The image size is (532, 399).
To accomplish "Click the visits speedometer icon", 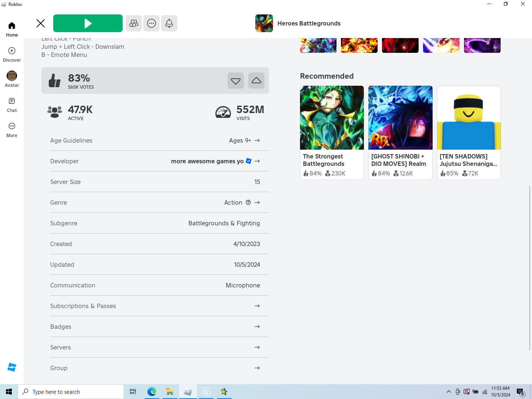I will 223,112.
